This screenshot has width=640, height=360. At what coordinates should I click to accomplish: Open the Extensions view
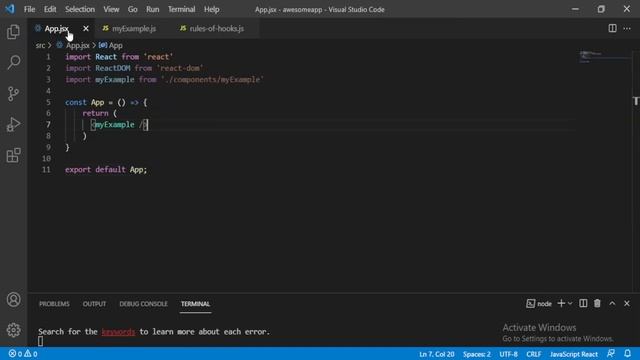13,155
